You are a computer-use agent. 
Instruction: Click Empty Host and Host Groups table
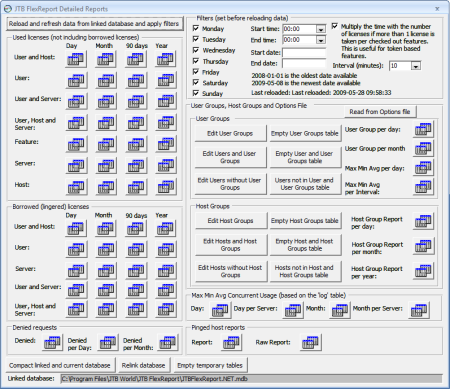point(305,245)
